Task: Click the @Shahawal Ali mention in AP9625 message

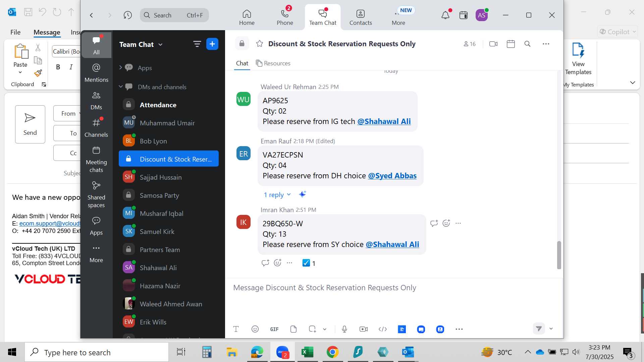Action: [x=384, y=121]
